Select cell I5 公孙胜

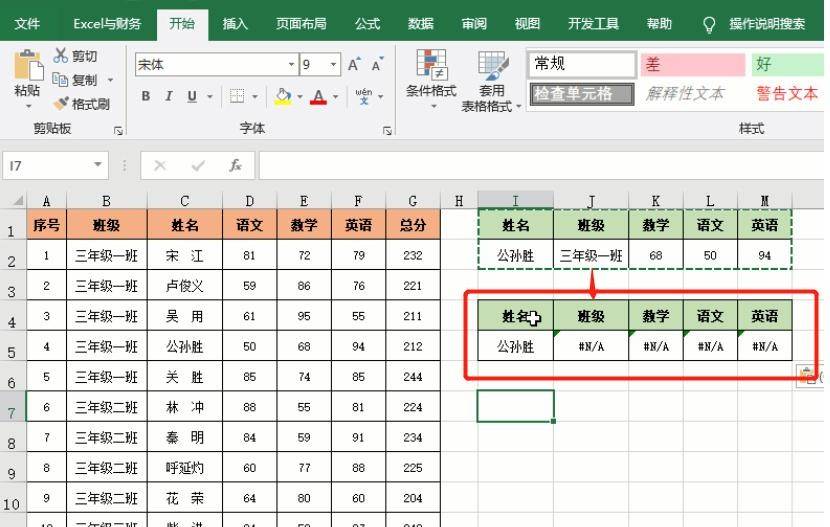pyautogui.click(x=516, y=347)
